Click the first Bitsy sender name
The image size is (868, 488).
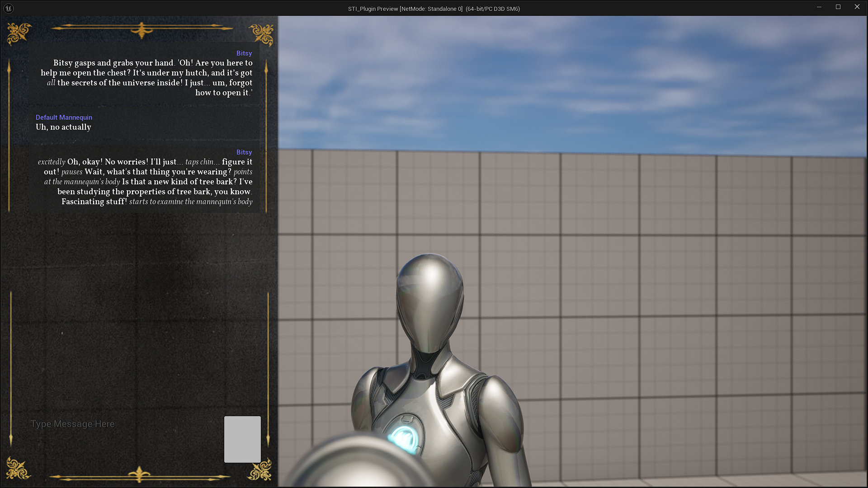click(x=244, y=53)
